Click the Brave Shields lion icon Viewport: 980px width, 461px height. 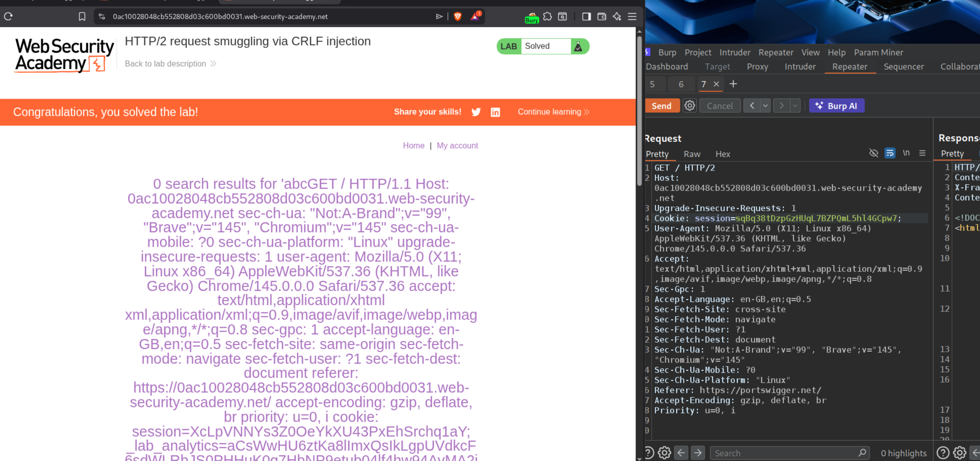(458, 16)
